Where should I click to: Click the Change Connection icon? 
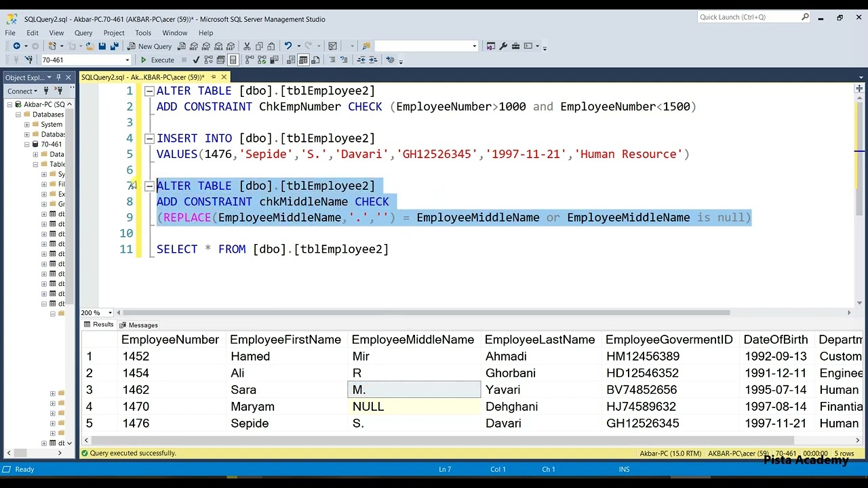tap(28, 60)
